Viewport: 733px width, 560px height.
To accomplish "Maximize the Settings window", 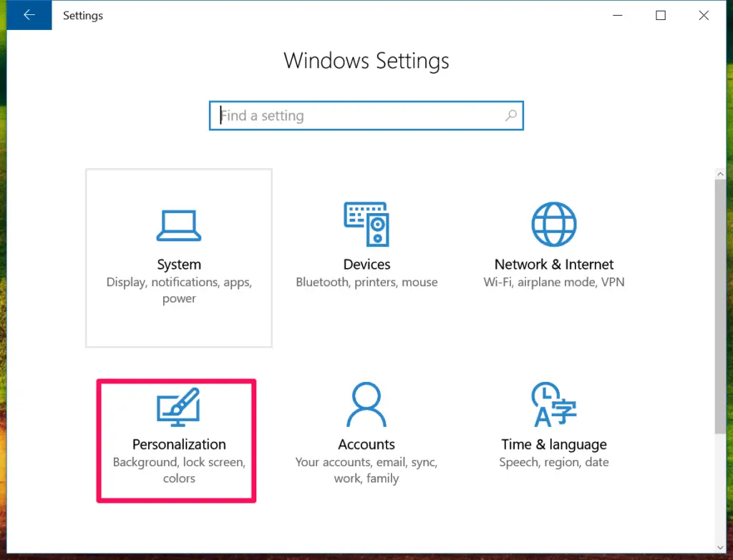I will (x=661, y=15).
